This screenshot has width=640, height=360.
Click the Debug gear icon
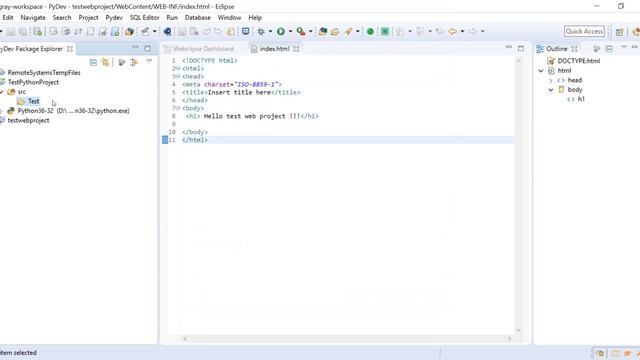pyautogui.click(x=261, y=31)
